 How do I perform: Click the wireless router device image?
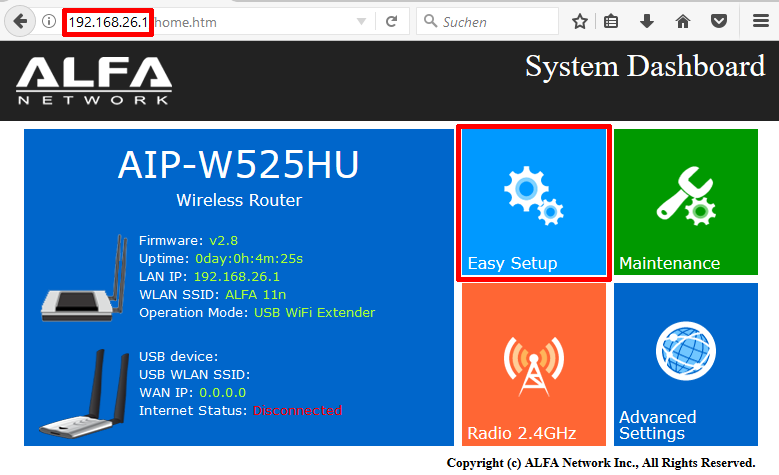coord(83,278)
